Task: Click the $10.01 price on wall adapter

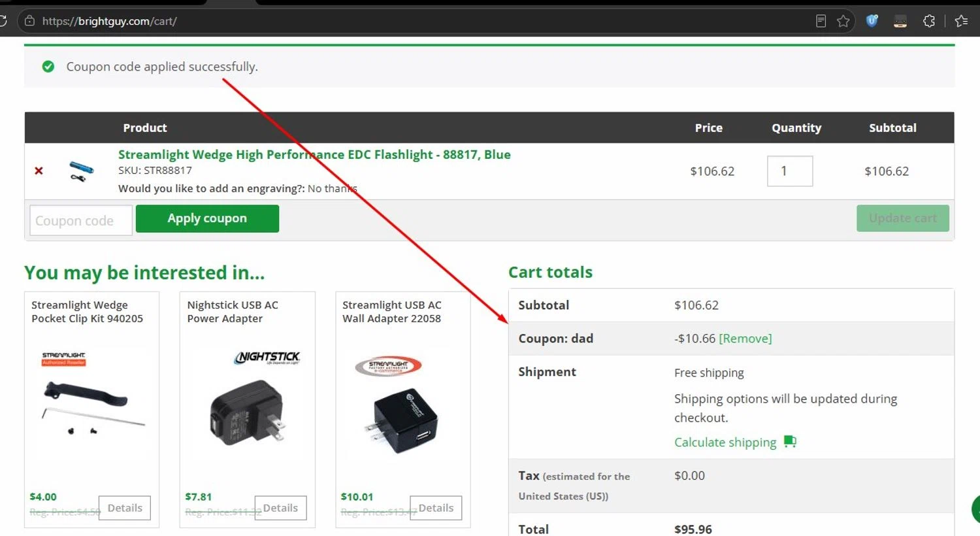Action: tap(357, 497)
